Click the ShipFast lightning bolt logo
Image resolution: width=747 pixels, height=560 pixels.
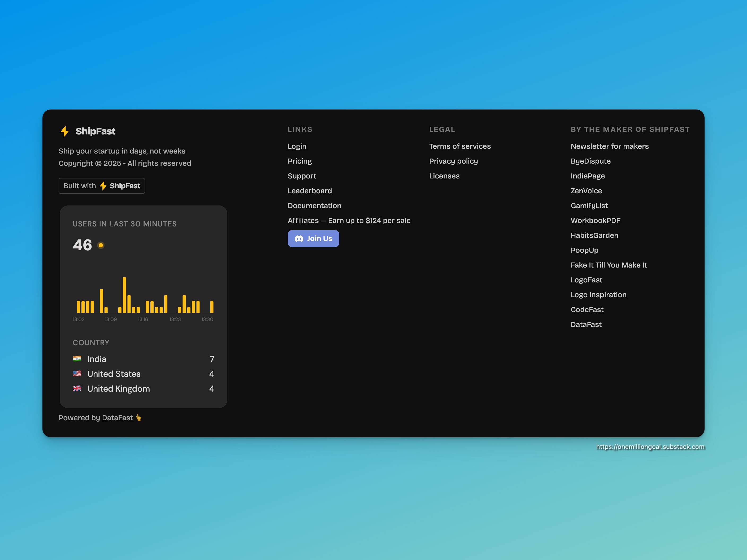click(x=64, y=131)
